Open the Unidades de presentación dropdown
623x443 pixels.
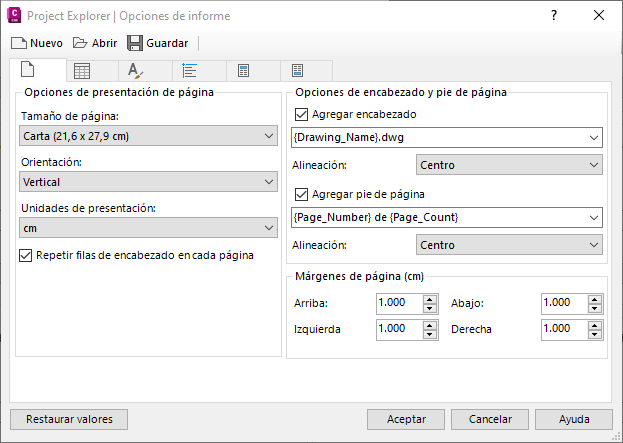click(x=148, y=228)
